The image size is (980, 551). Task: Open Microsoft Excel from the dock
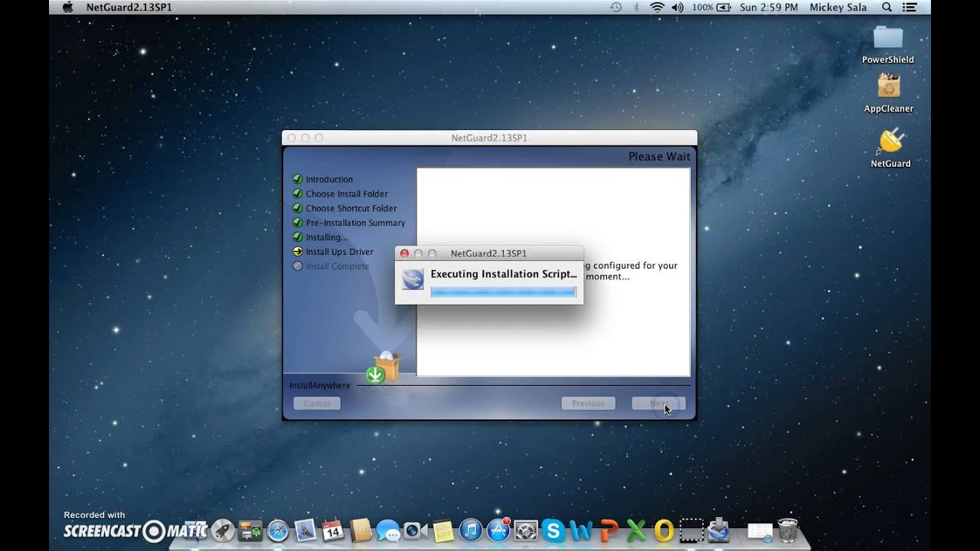tap(636, 530)
